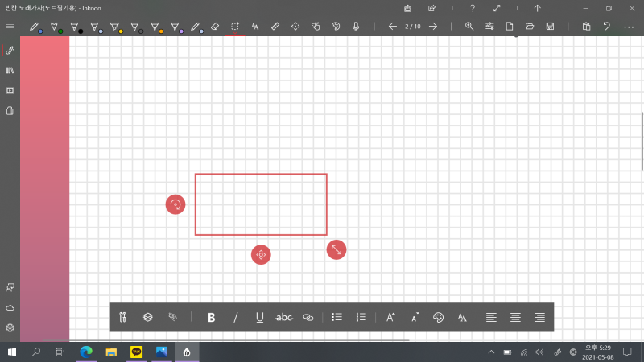
Task: Align text center
Action: (515, 317)
